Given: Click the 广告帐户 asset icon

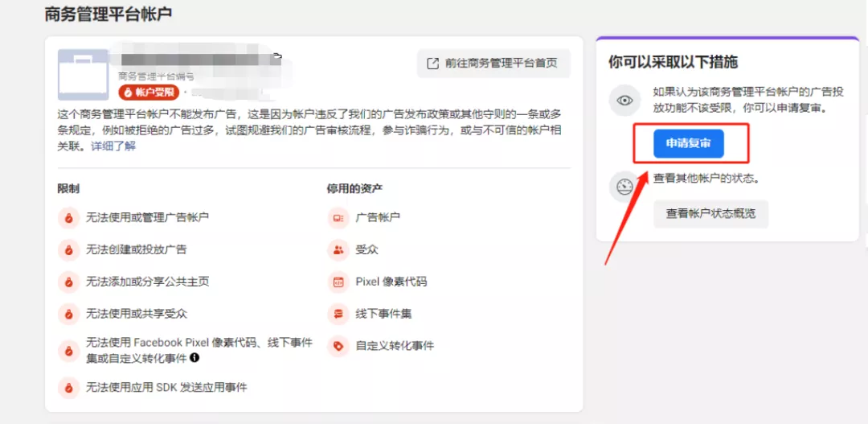Looking at the screenshot, I should [x=338, y=218].
